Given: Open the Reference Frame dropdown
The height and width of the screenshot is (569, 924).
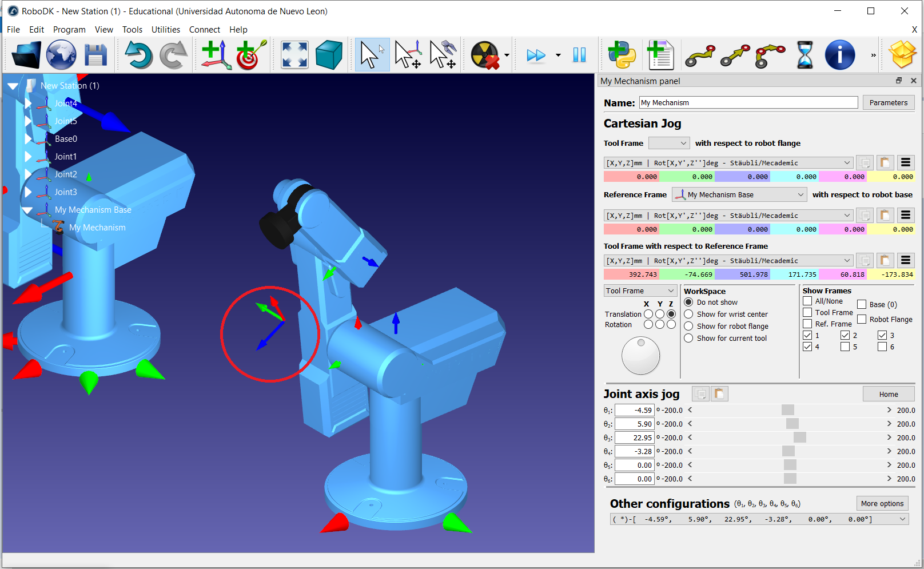Looking at the screenshot, I should [739, 195].
